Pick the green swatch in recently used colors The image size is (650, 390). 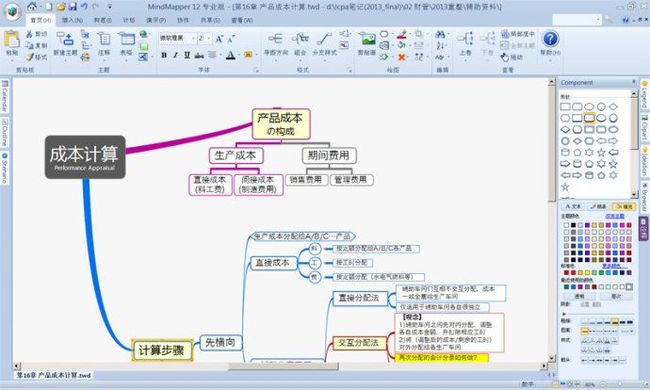coord(566,287)
